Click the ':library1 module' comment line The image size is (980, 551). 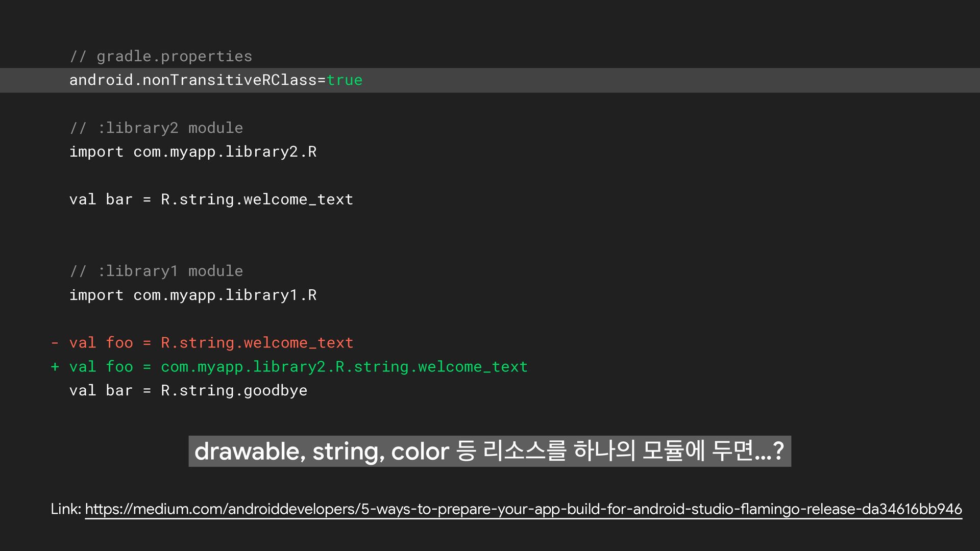156,271
